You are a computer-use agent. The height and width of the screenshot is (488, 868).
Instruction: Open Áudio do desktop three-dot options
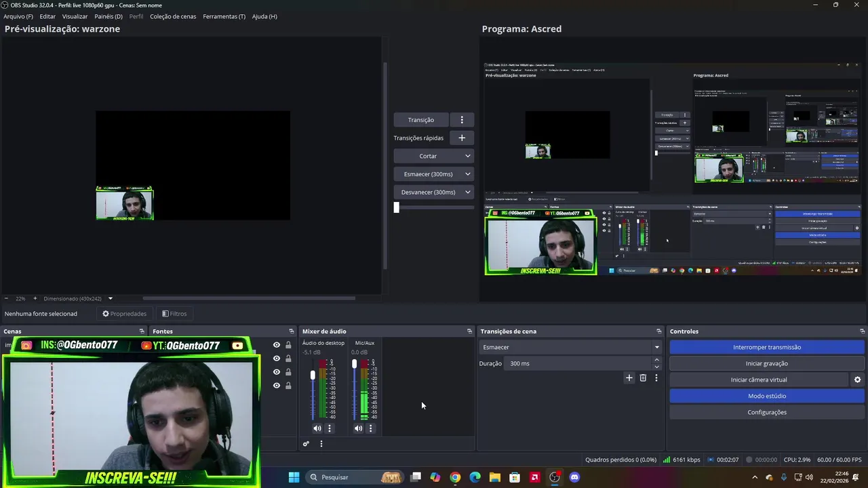coord(330,428)
